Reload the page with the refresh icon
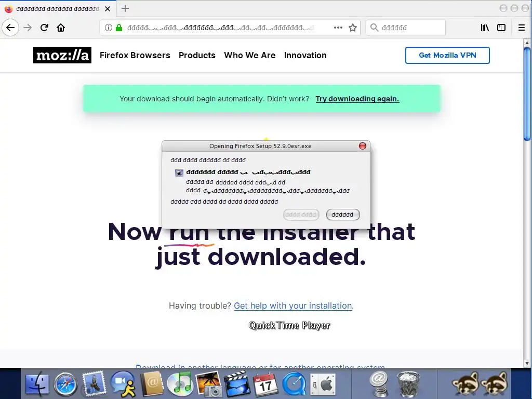Image resolution: width=532 pixels, height=399 pixels. [x=44, y=28]
